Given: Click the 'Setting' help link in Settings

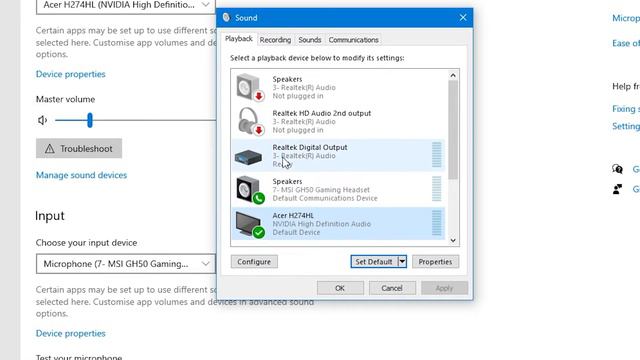Looking at the screenshot, I should 626,127.
